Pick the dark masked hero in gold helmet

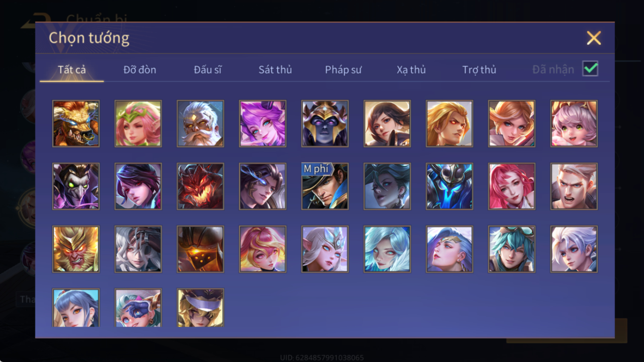[325, 124]
